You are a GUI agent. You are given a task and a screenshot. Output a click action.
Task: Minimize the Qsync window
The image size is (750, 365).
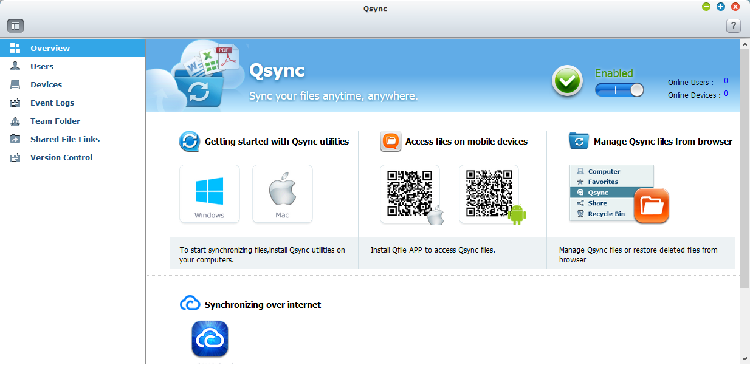[x=706, y=7]
